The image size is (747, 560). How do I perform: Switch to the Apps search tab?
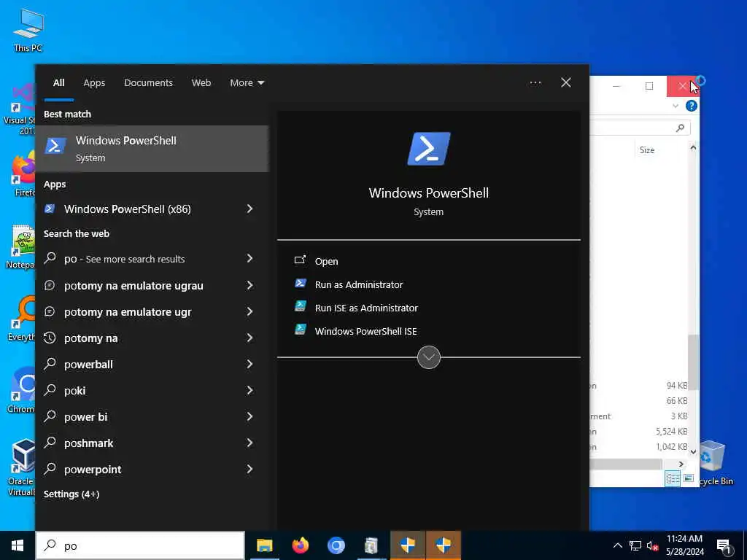point(94,83)
